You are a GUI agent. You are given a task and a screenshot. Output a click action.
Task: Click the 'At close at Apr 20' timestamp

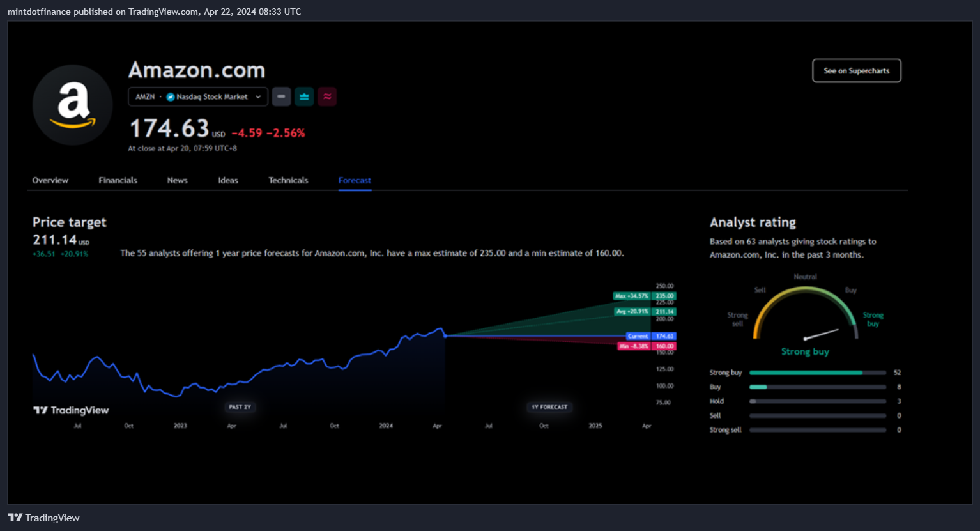(182, 148)
